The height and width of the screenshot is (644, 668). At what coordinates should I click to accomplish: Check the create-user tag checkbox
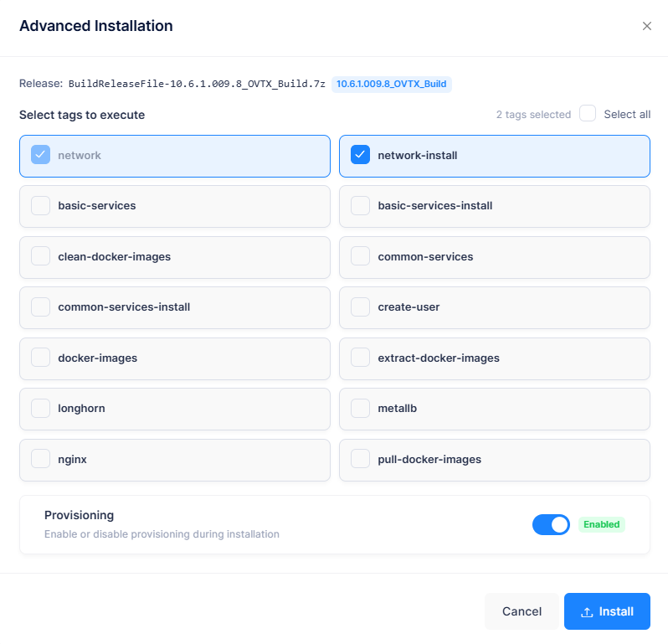point(360,307)
